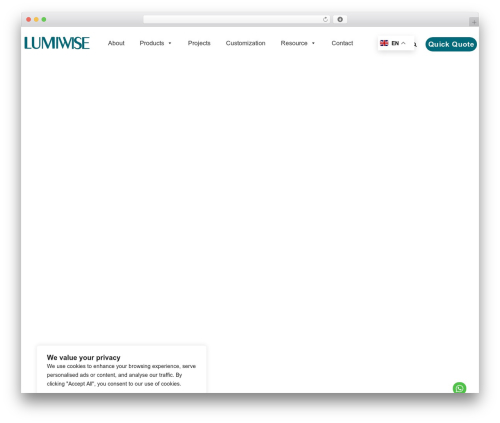Image resolution: width=500 pixels, height=423 pixels.
Task: Click the UK flag language icon
Action: tap(384, 43)
